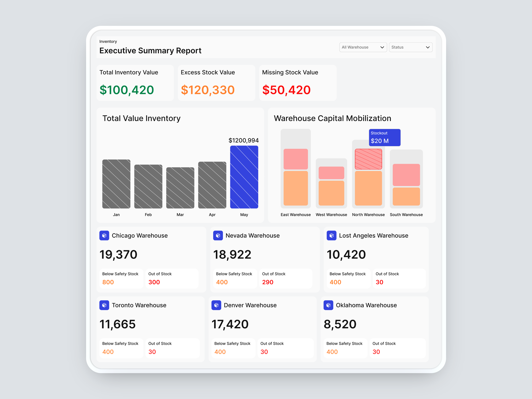The width and height of the screenshot is (532, 399).
Task: Select the Stockout $20 M tooltip badge
Action: point(385,137)
